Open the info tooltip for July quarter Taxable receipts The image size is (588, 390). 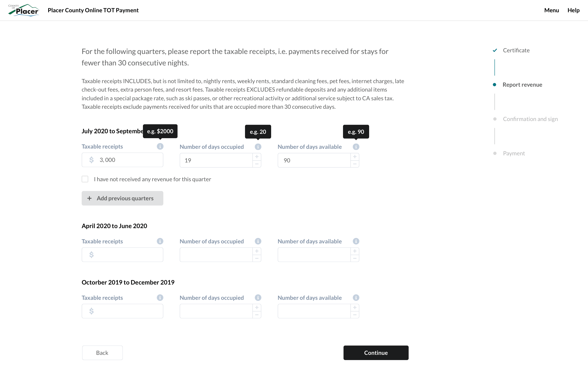pyautogui.click(x=160, y=146)
